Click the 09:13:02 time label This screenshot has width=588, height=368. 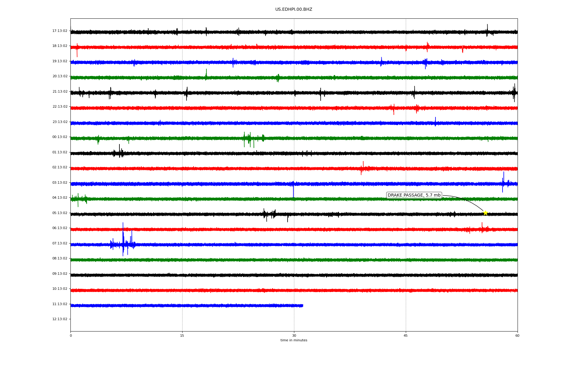coord(60,274)
